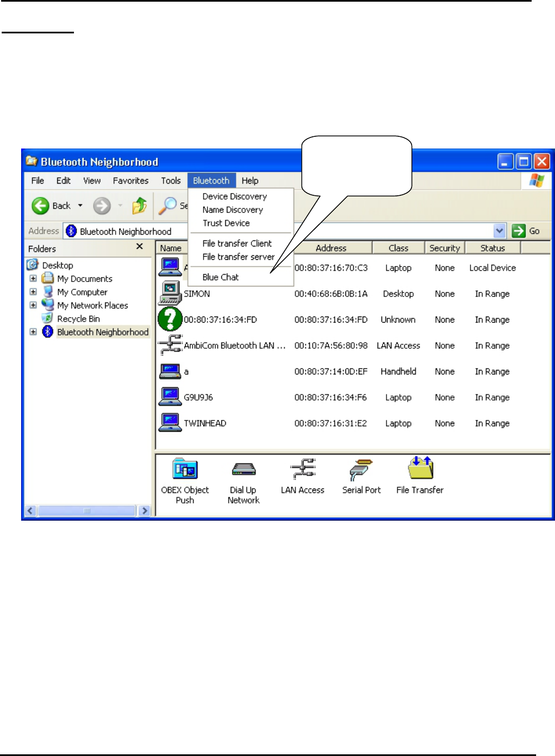The width and height of the screenshot is (555, 756).
Task: Click the Bluetooth icon in address bar
Action: click(71, 231)
